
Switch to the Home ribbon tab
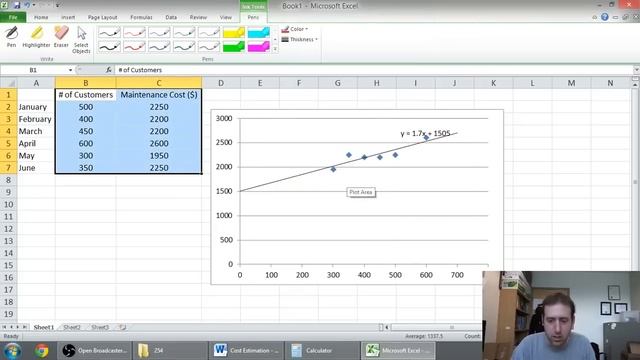click(41, 18)
